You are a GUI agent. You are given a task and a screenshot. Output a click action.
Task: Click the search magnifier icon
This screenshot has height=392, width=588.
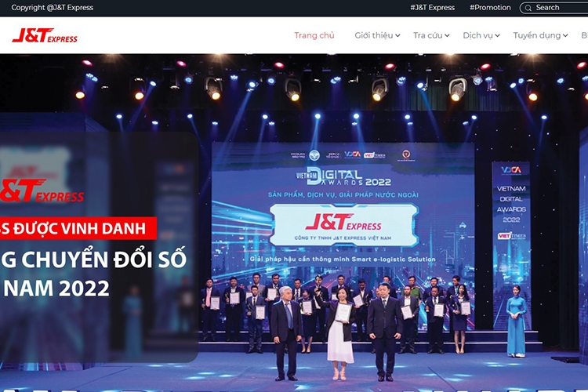point(528,8)
